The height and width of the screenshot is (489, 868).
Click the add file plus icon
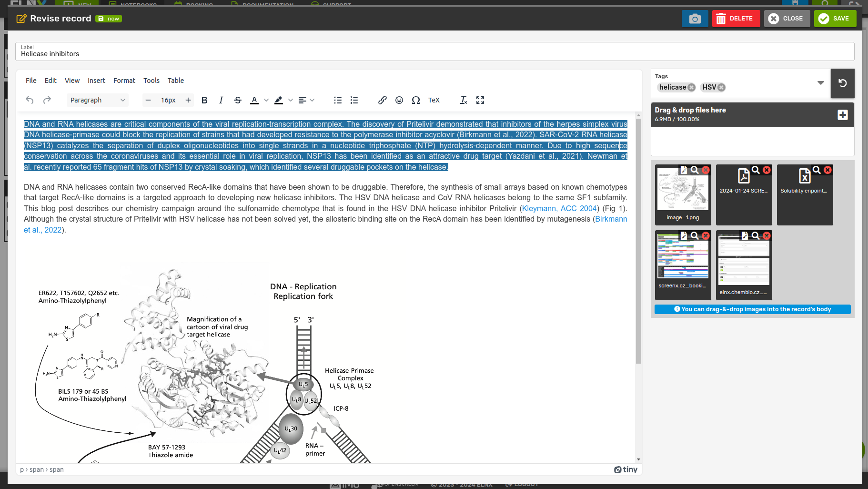[x=842, y=115]
